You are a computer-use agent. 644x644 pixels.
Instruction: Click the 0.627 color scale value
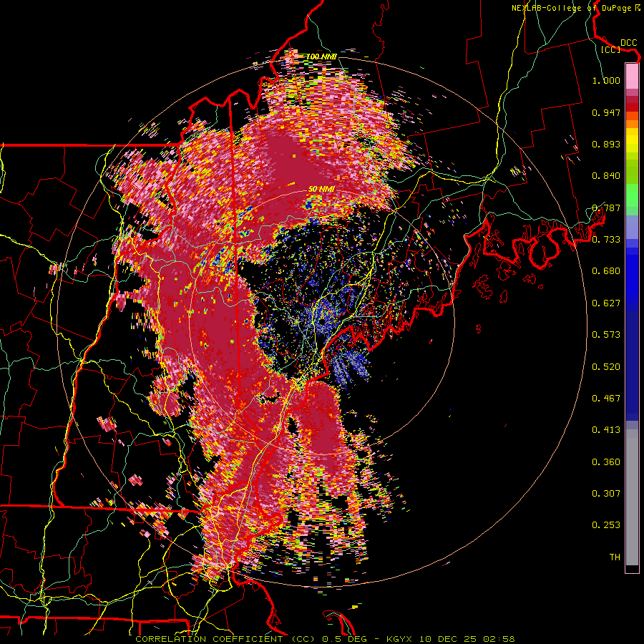tap(606, 303)
